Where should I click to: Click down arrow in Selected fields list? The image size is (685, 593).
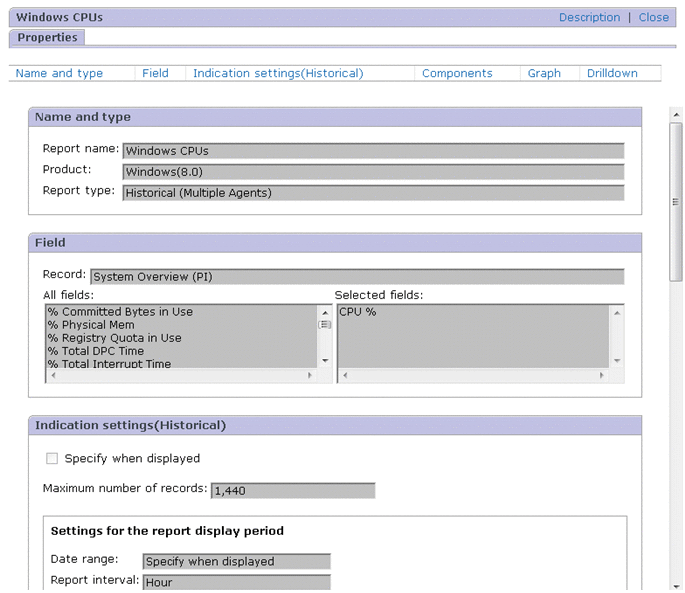pos(616,361)
